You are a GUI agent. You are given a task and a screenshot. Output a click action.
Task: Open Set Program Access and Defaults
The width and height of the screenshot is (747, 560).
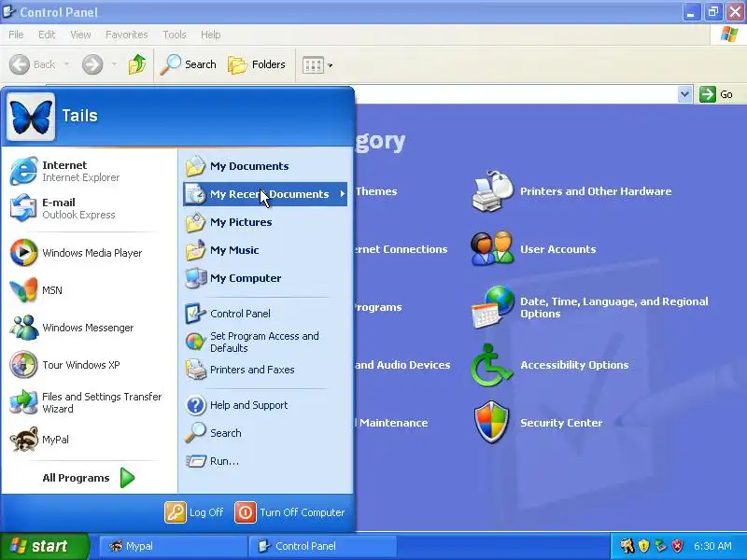265,342
